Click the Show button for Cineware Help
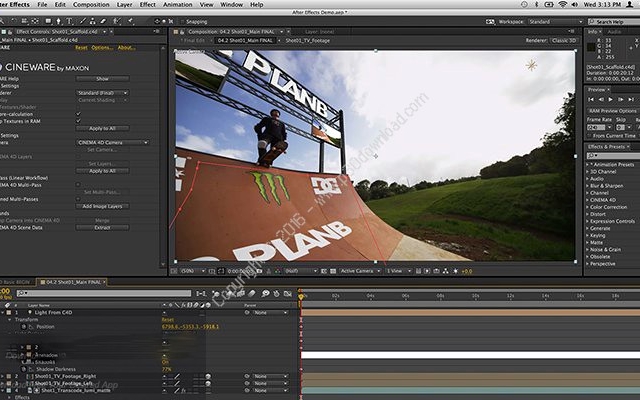The image size is (640, 400). click(x=102, y=78)
